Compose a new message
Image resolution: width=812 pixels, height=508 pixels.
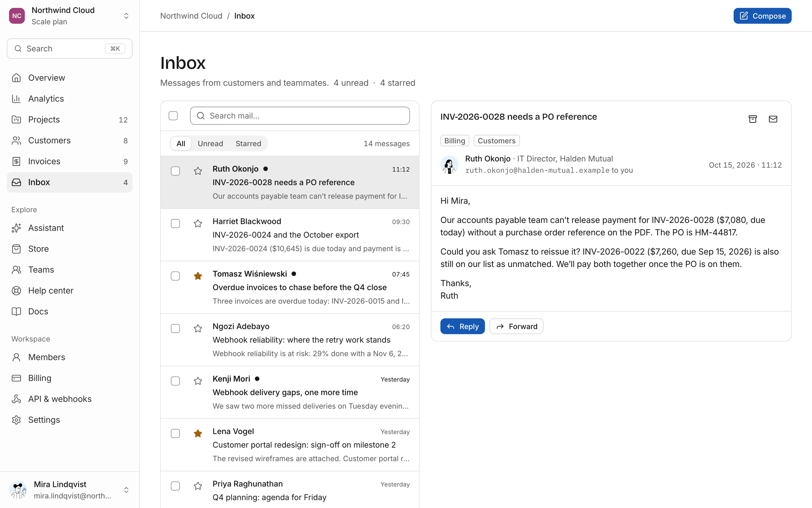tap(762, 16)
